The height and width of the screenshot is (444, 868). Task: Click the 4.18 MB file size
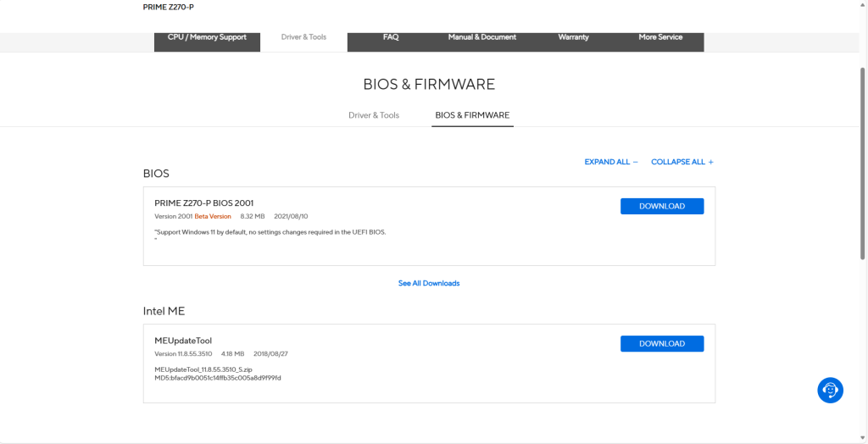232,354
